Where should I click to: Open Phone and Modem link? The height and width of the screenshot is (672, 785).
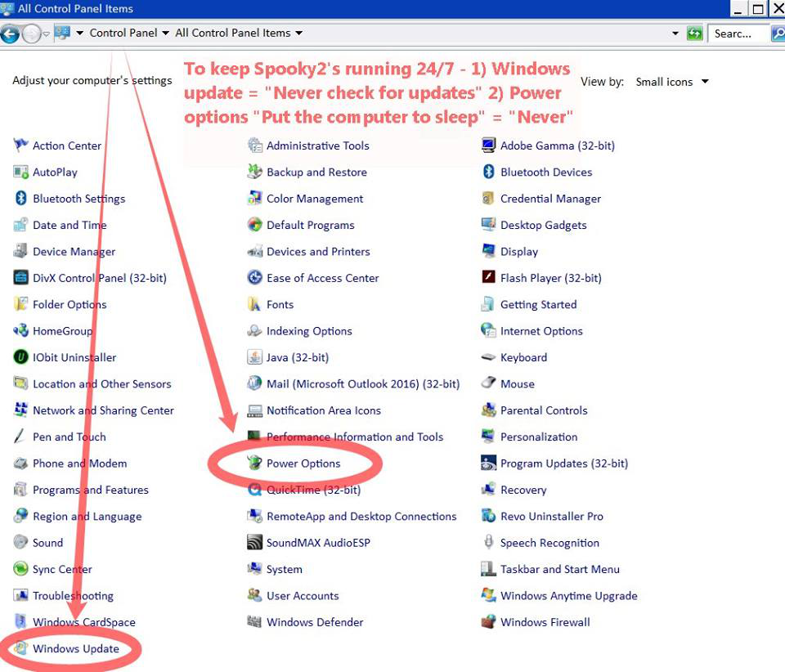click(x=79, y=464)
